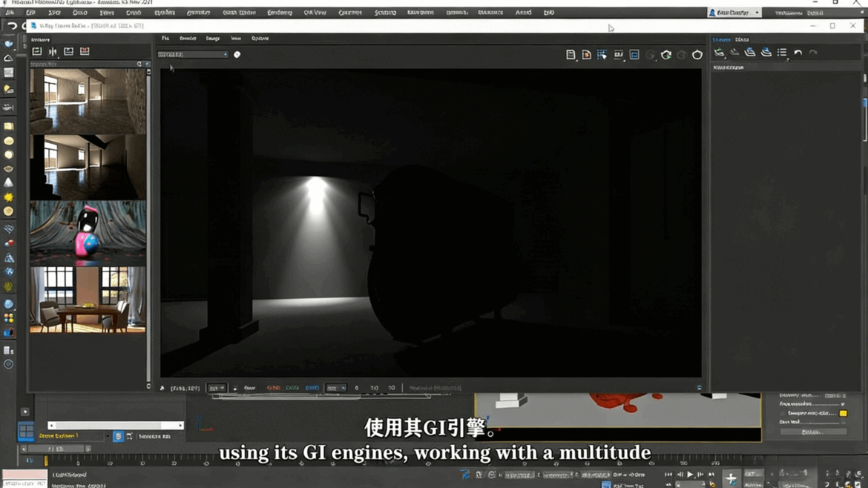Stop the render using the octagon icon

click(x=696, y=54)
